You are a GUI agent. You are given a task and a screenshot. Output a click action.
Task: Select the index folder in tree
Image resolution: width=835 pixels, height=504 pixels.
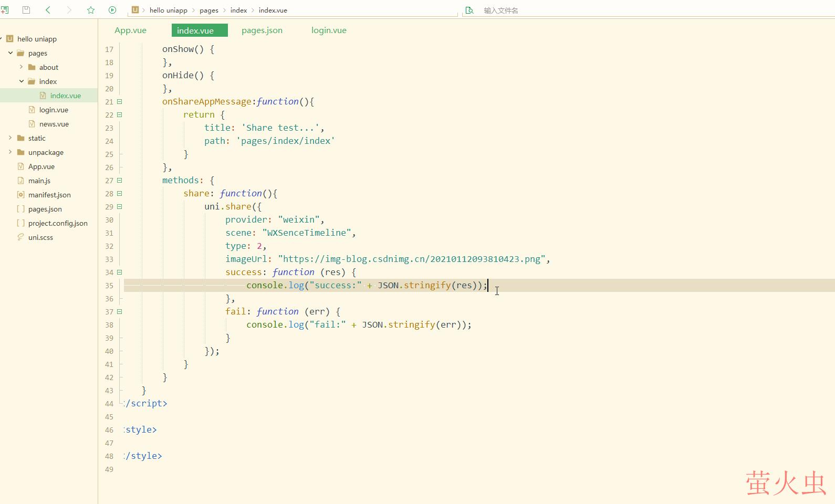pos(48,81)
